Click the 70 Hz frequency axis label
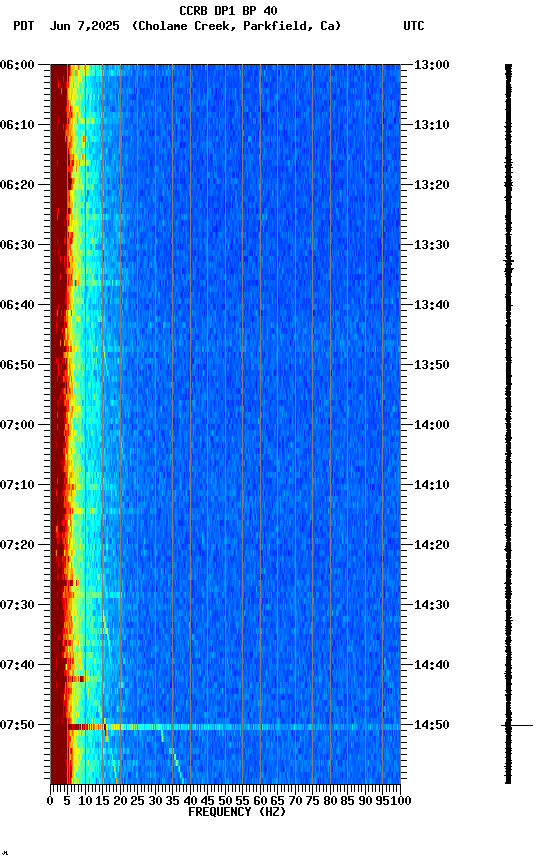Screen dimensions: 552x864 click(x=295, y=801)
